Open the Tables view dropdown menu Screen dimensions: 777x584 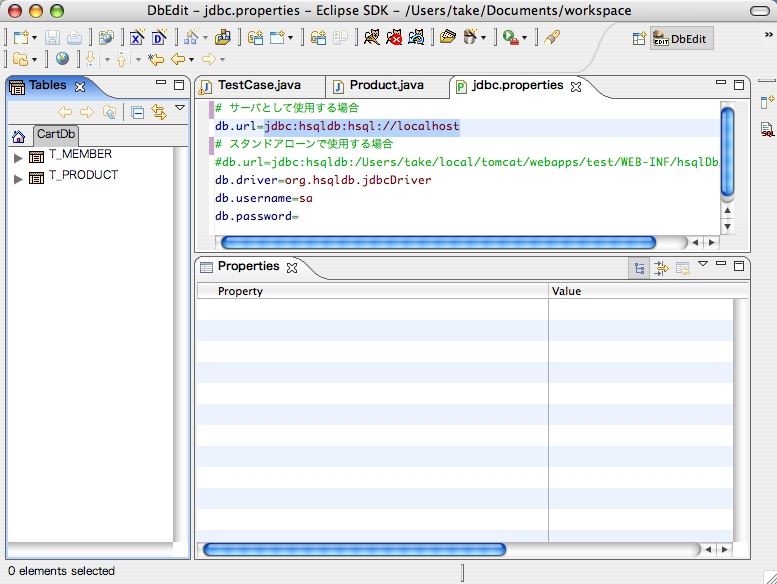[180, 108]
